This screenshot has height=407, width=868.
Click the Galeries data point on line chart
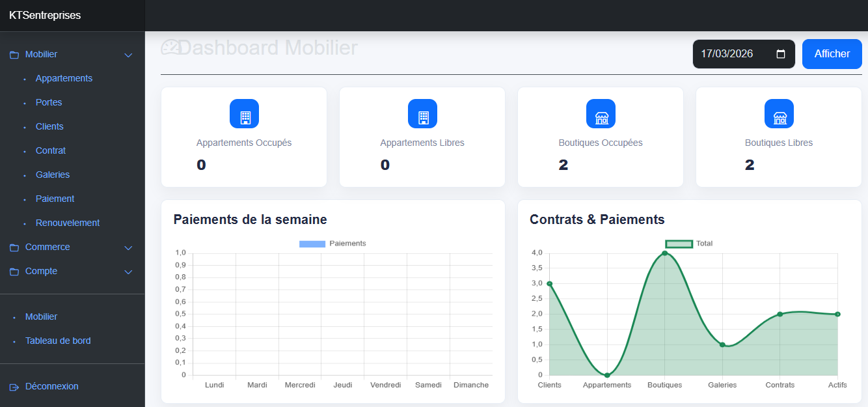(722, 344)
